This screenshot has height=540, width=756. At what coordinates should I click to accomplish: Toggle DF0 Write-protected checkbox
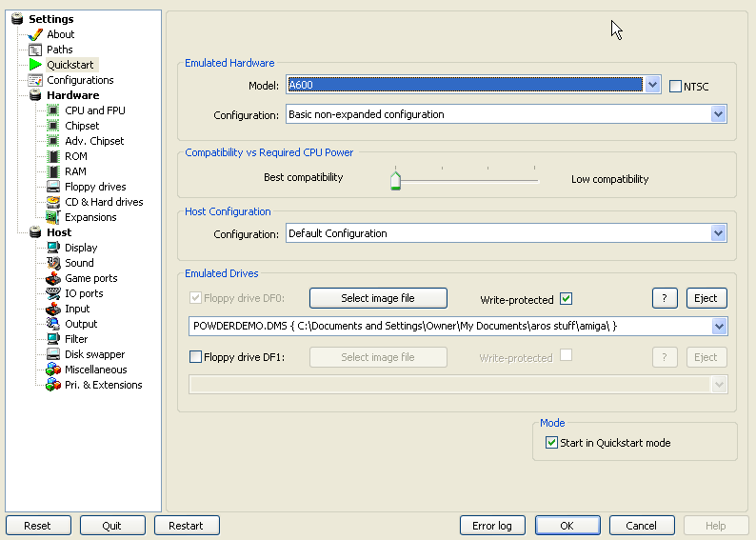point(567,299)
